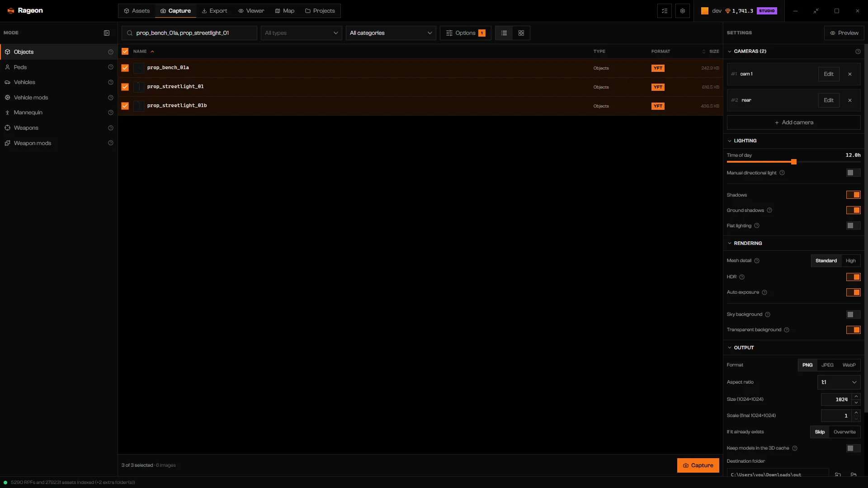Show help for Objects mode
The image size is (868, 488).
click(x=111, y=52)
